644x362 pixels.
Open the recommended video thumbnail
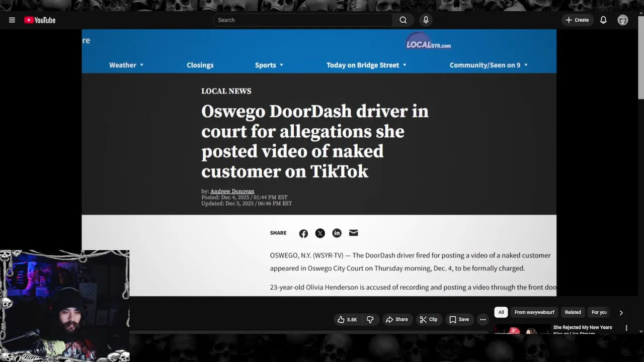click(522, 330)
